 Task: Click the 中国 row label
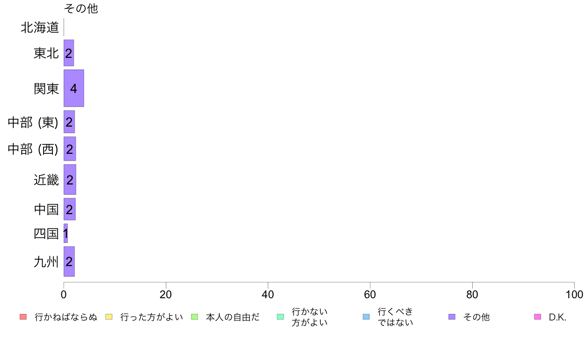pyautogui.click(x=46, y=209)
